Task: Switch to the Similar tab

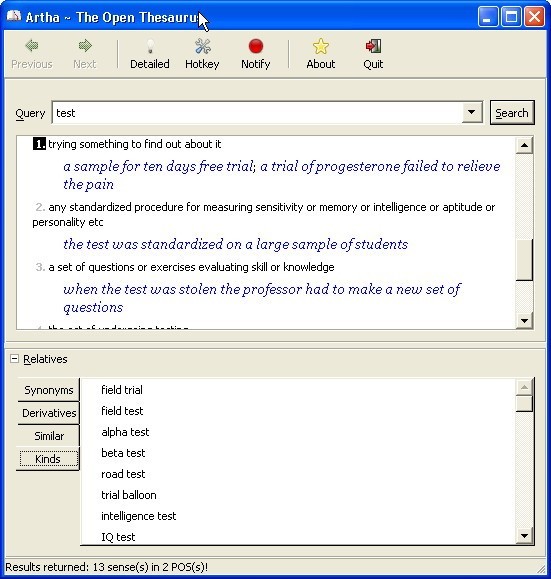Action: [48, 436]
